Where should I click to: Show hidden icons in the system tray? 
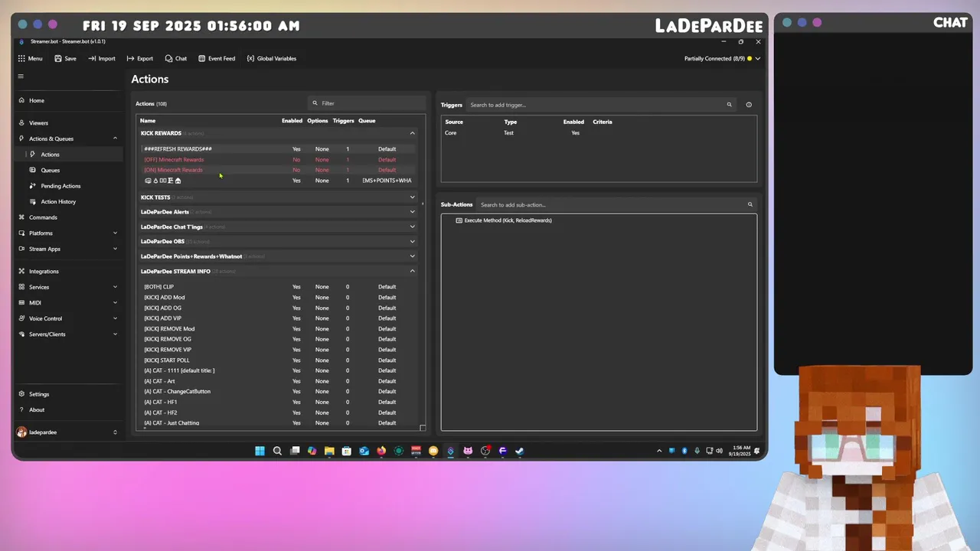click(x=659, y=451)
